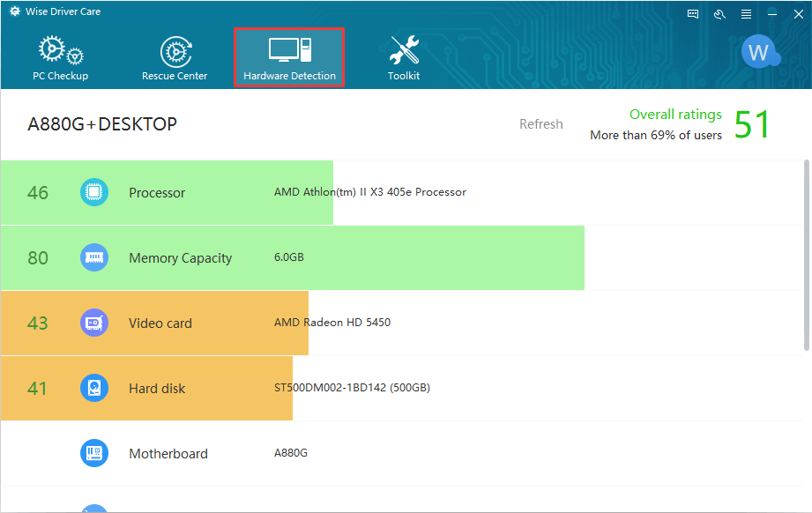
Task: Click the Memory Capacity icon
Action: tap(94, 257)
